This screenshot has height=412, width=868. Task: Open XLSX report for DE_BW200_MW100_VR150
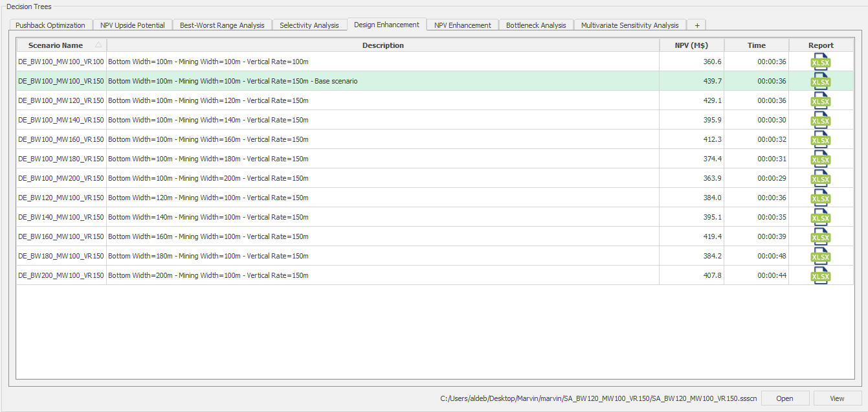820,275
